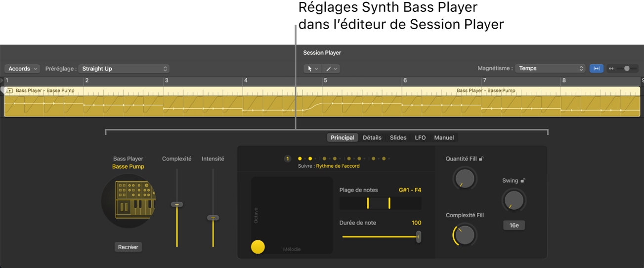Open pointer tool chevron menu
This screenshot has height=268, width=644.
tap(316, 69)
